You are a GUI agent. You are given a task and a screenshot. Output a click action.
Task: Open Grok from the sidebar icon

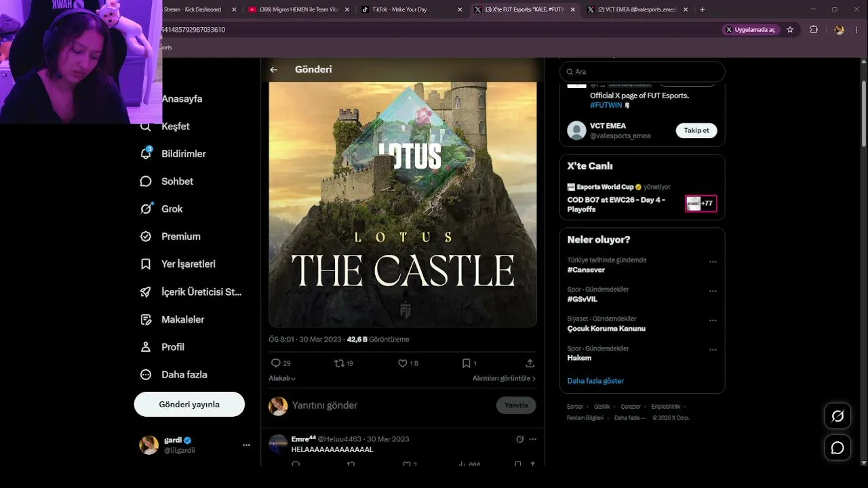point(146,209)
